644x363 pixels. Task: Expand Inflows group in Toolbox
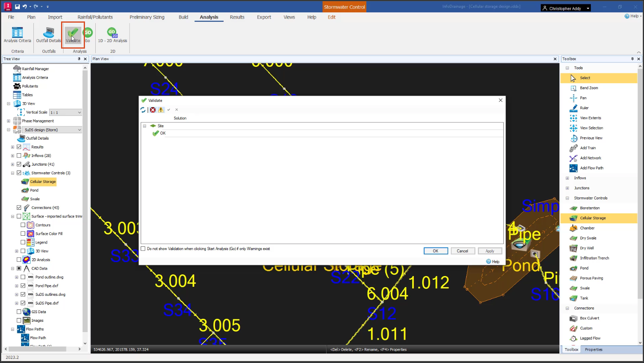567,178
